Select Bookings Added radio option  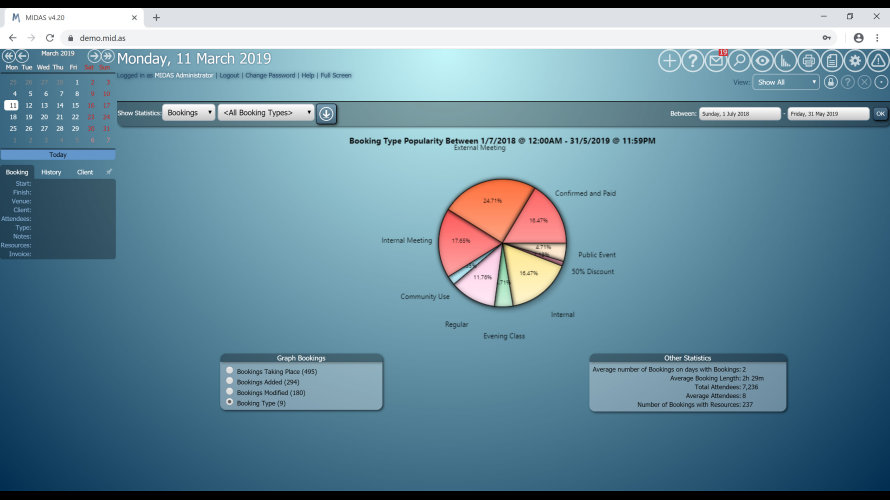click(230, 381)
